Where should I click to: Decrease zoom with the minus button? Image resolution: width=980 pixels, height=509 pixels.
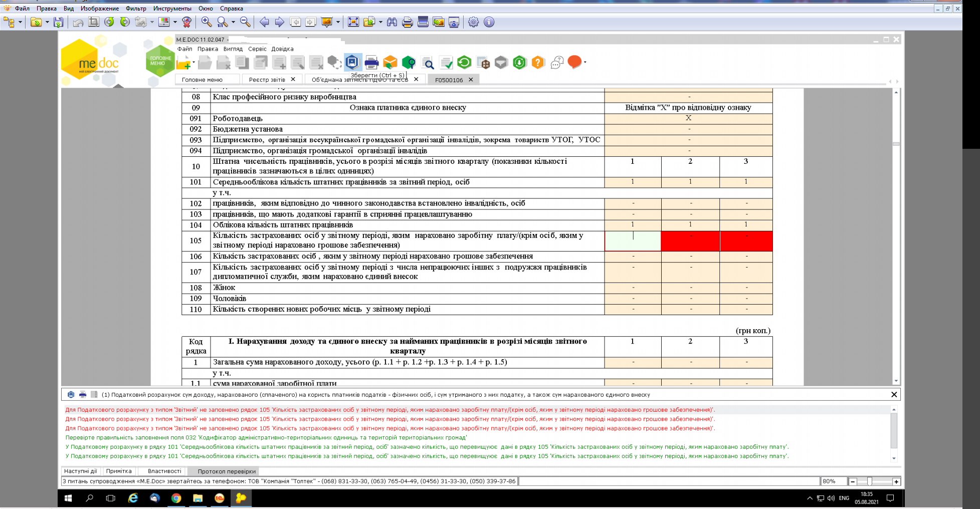pyautogui.click(x=853, y=481)
